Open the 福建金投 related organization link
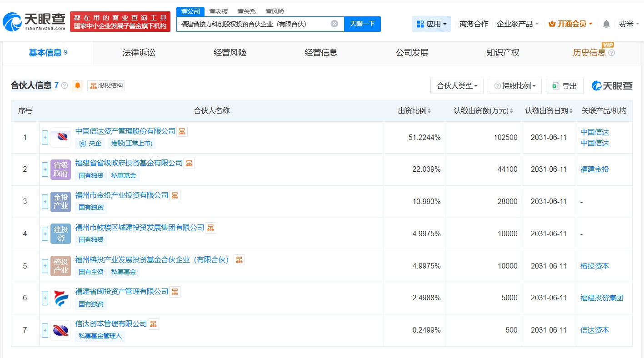The width and height of the screenshot is (644, 358). (x=594, y=169)
